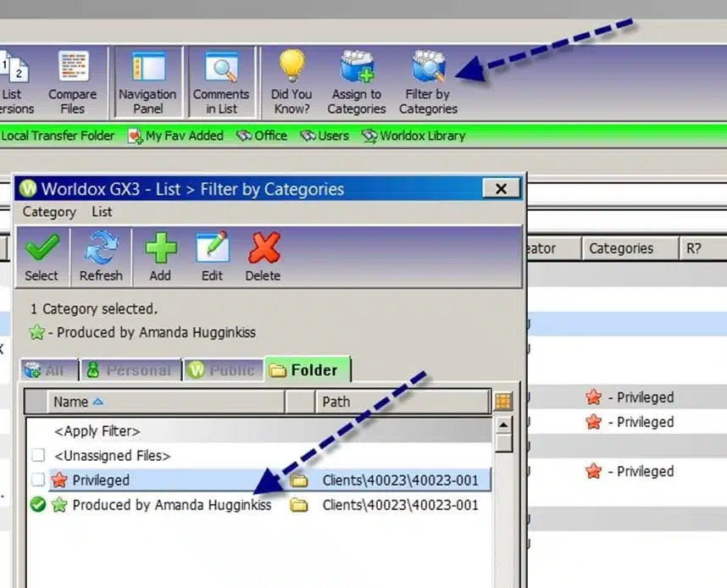
Task: Close the Filter by Categories dialog
Action: pos(501,189)
